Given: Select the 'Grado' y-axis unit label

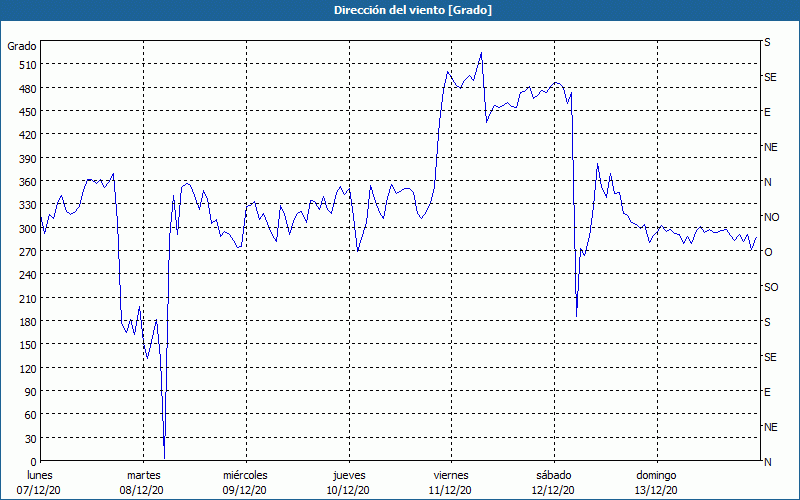Looking at the screenshot, I should click(22, 46).
